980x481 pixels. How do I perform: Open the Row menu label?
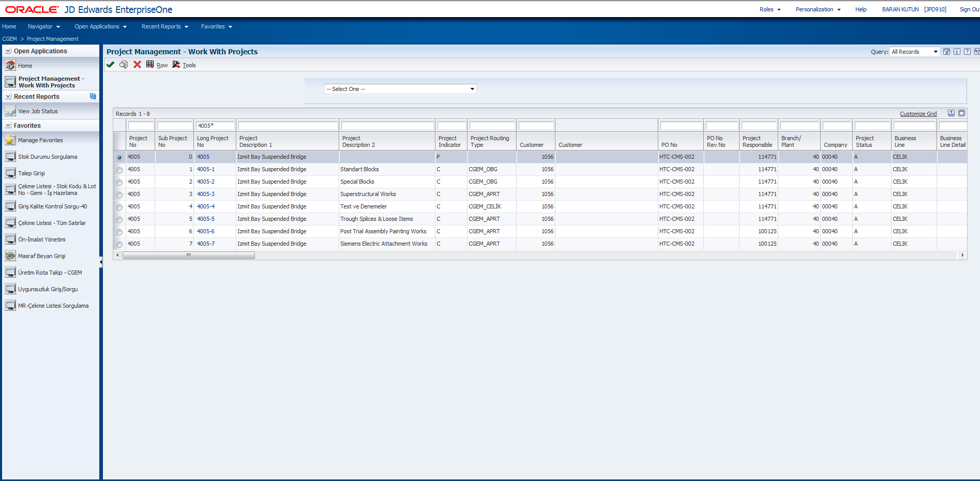pyautogui.click(x=162, y=65)
